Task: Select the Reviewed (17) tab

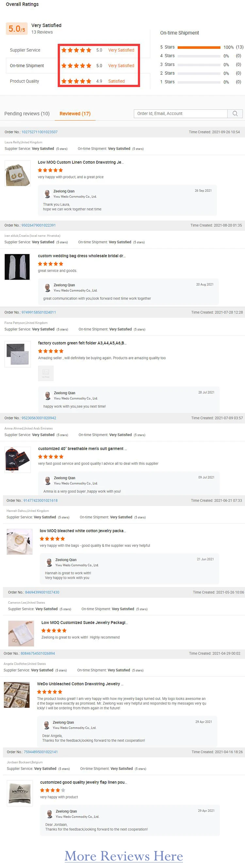Action: (x=75, y=114)
